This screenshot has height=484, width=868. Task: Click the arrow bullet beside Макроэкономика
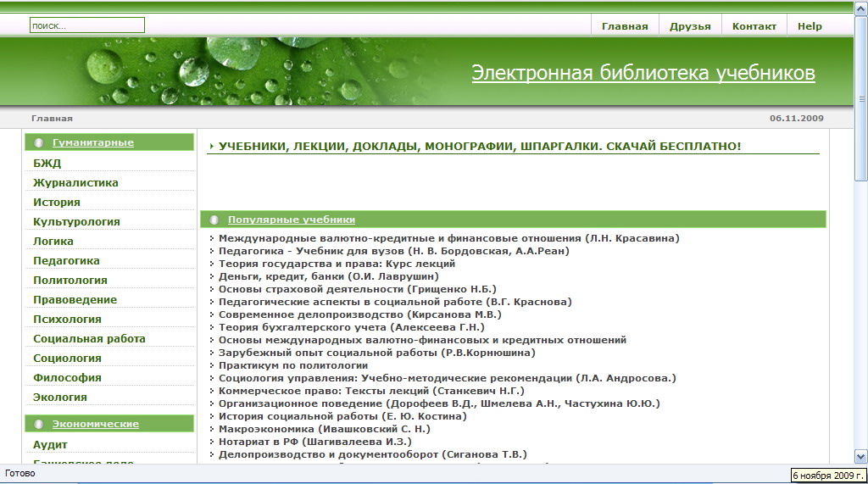tap(211, 429)
